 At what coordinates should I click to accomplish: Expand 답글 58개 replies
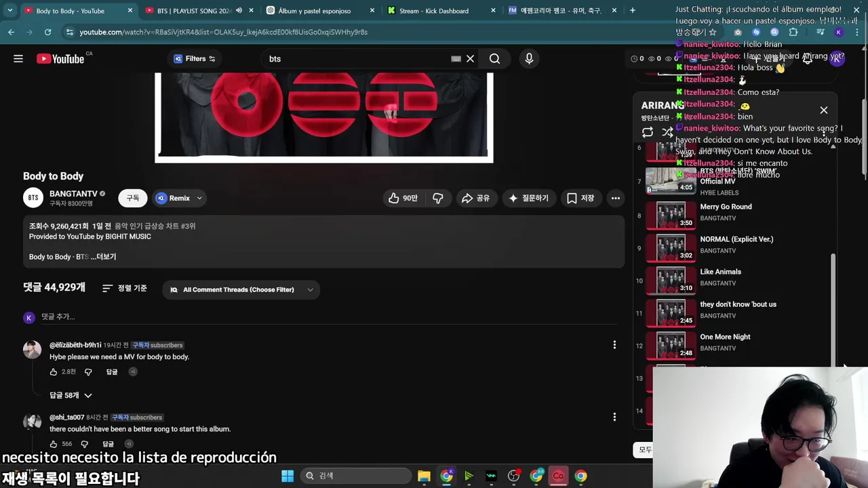pos(71,395)
